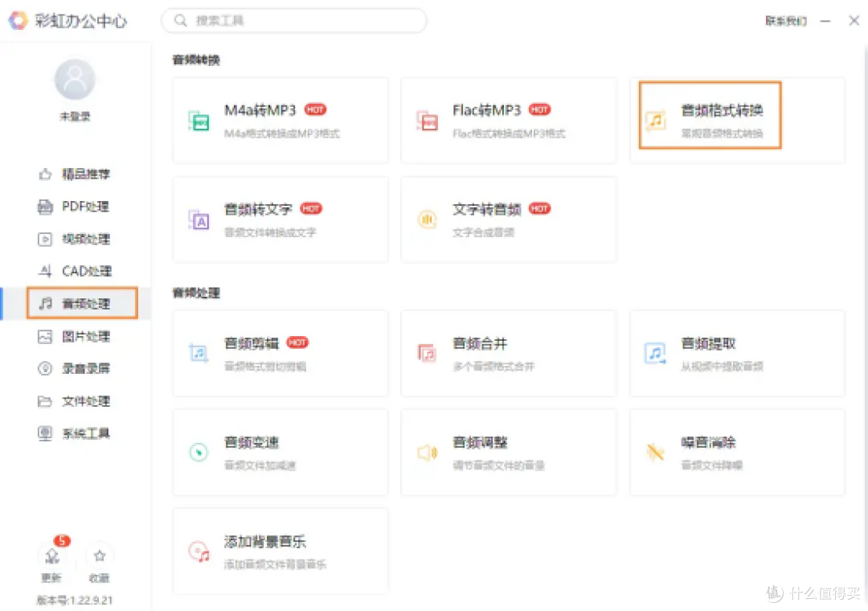Click the green M4a转MP3 icon

coord(199,121)
